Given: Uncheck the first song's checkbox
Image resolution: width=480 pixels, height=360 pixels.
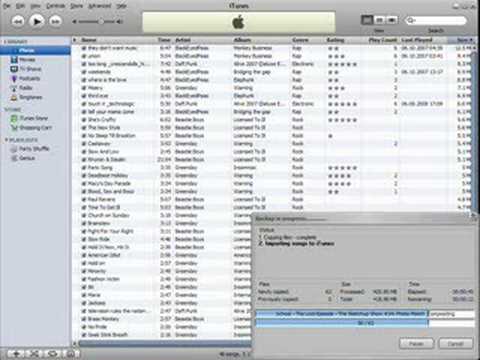Looking at the screenshot, I should (84, 48).
